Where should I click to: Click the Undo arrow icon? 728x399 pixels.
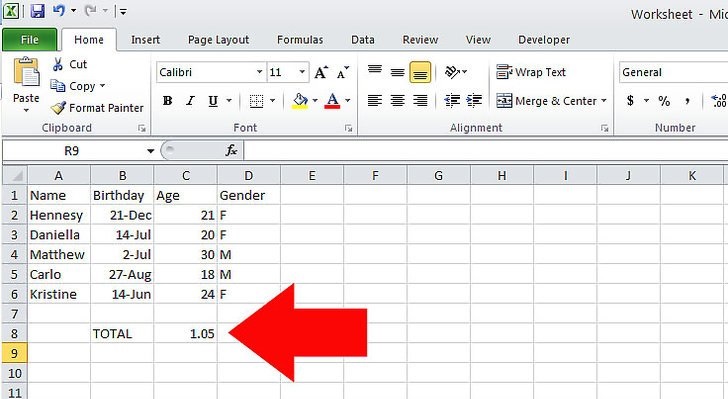tap(58, 10)
